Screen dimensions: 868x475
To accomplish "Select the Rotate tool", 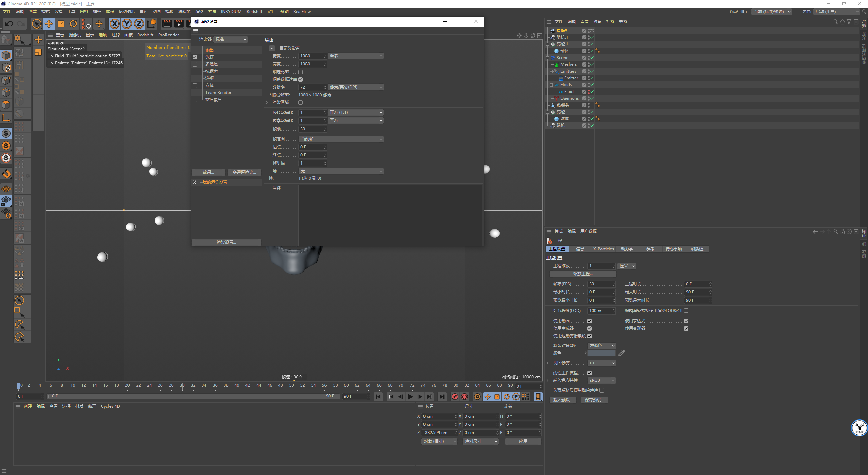I will pos(73,24).
